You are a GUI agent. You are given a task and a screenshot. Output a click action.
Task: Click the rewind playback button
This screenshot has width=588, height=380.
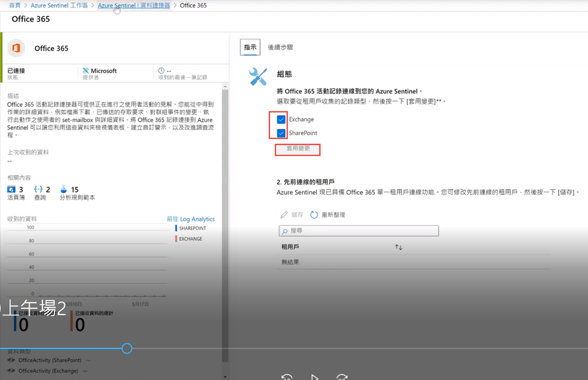287,377
